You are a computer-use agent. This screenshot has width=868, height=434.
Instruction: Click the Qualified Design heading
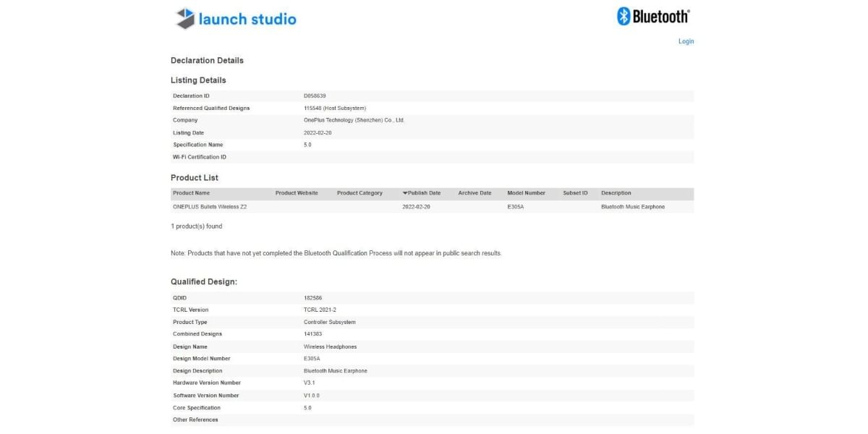pos(204,282)
